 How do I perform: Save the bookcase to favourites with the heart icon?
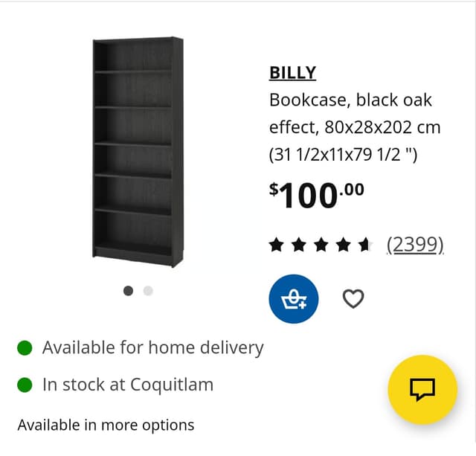point(353,299)
